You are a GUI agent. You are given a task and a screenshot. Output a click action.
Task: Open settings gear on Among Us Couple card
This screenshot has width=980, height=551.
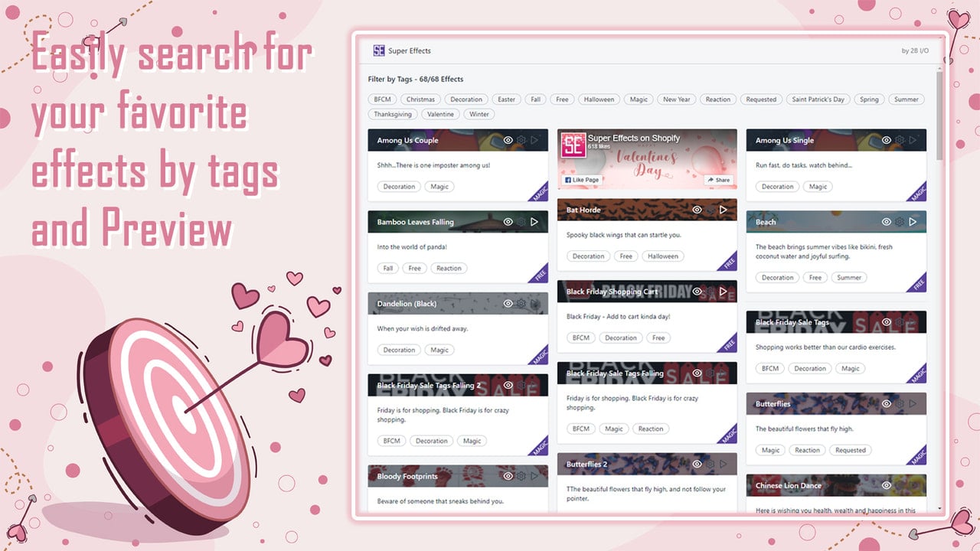[x=521, y=140]
